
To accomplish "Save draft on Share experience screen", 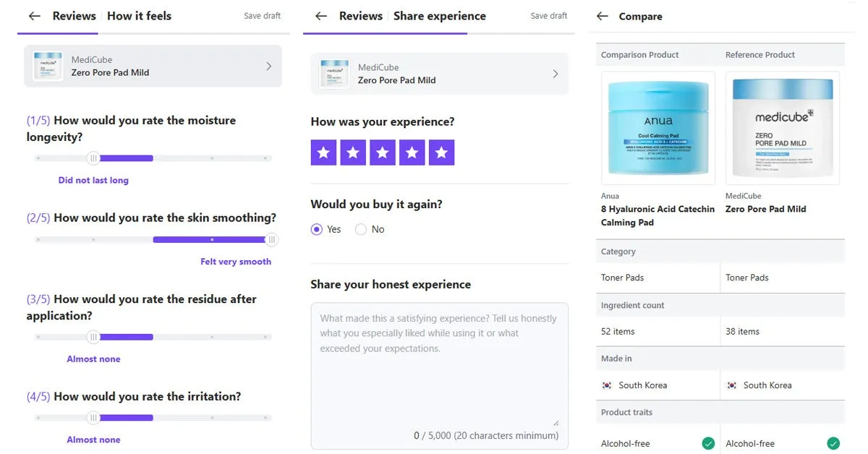I will point(549,16).
